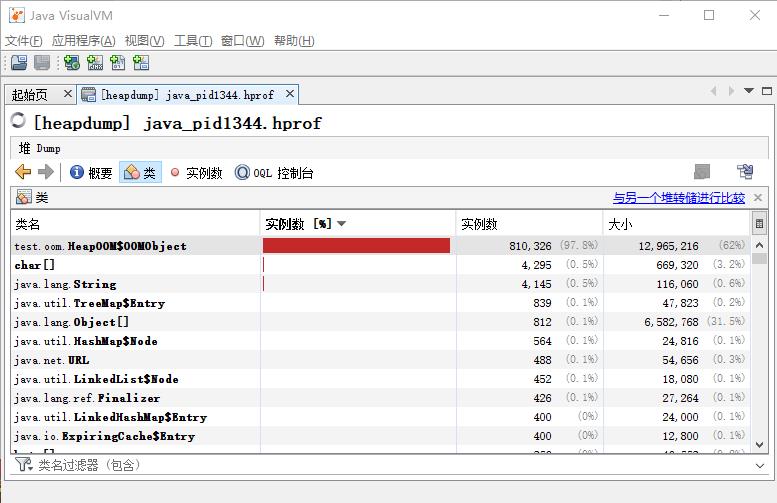Viewport: 777px width, 503px height.
Task: Sort by 大小 size column header
Action: [677, 224]
